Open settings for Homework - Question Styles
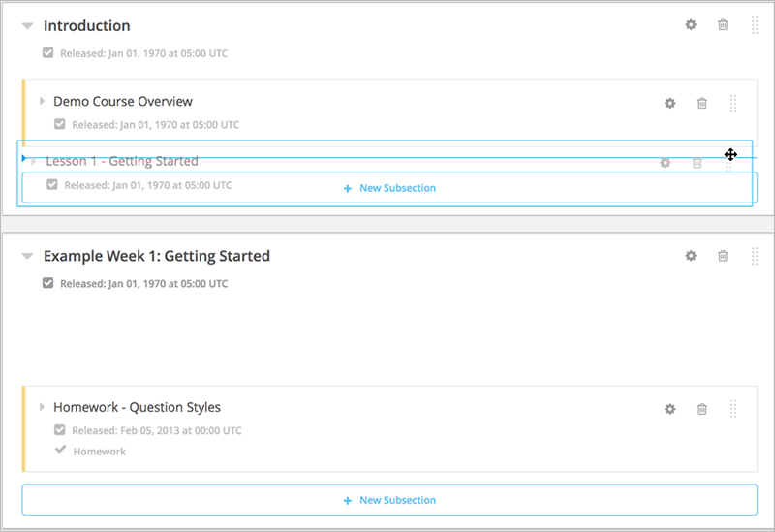Screen dimensions: 775x532 click(669, 409)
